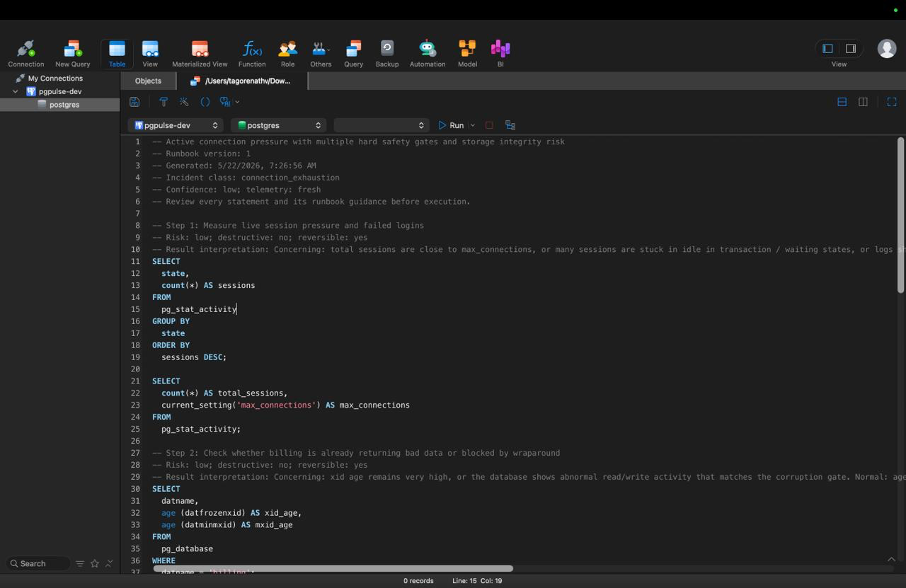Switch to the Objects tab

148,81
